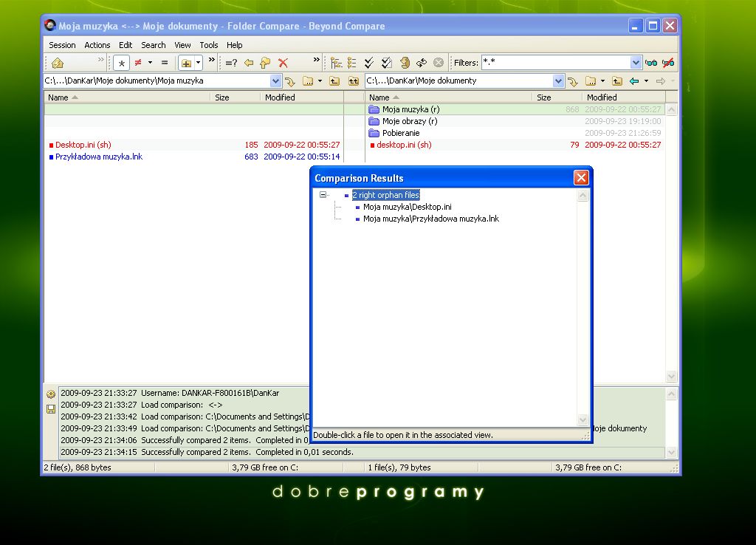
Task: Click the log panel save disk icon
Action: [x=51, y=409]
